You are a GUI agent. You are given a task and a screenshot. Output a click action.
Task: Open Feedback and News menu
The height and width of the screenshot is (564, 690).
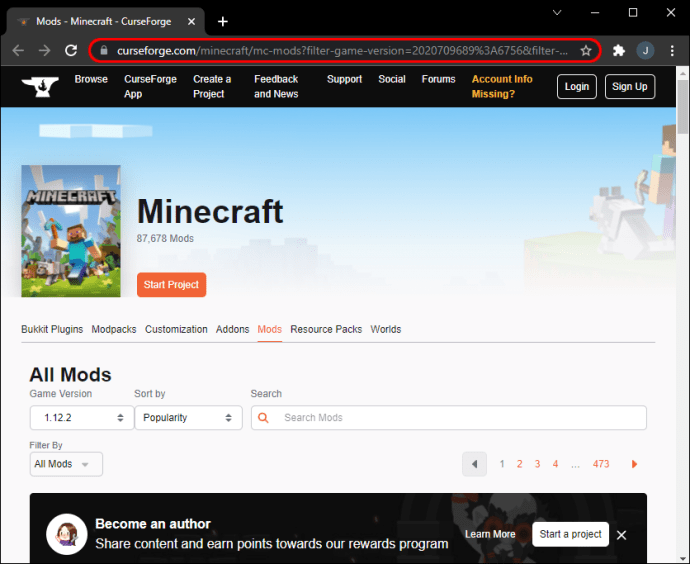(276, 86)
